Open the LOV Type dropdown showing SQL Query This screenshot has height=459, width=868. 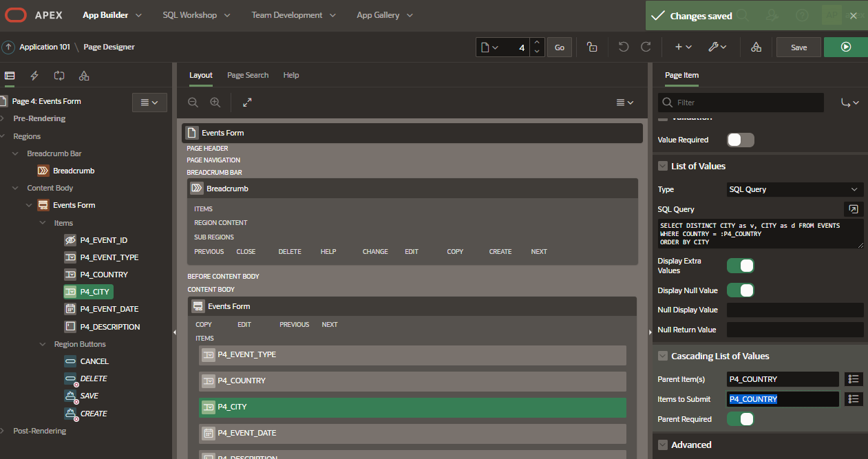point(795,189)
